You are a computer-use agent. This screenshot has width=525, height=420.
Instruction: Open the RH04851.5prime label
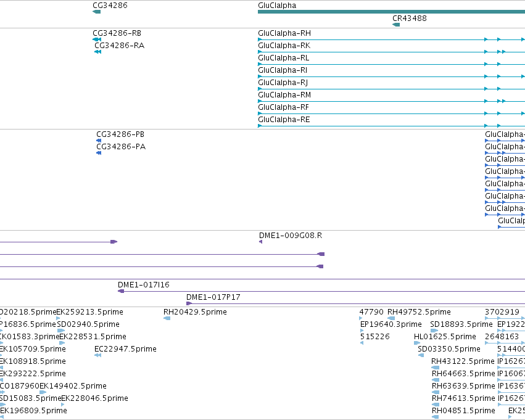pos(463,411)
